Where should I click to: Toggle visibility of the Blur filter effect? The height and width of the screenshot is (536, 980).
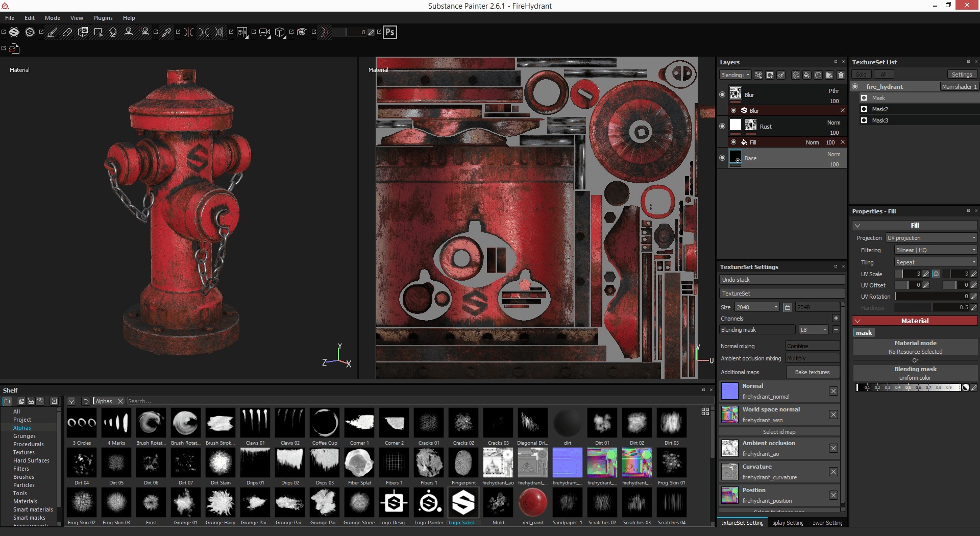[733, 110]
